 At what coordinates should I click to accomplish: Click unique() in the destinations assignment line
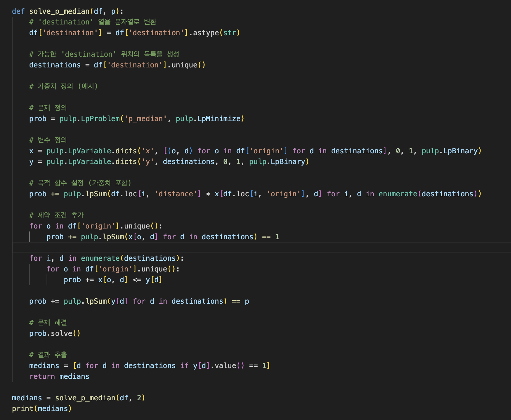[x=188, y=65]
